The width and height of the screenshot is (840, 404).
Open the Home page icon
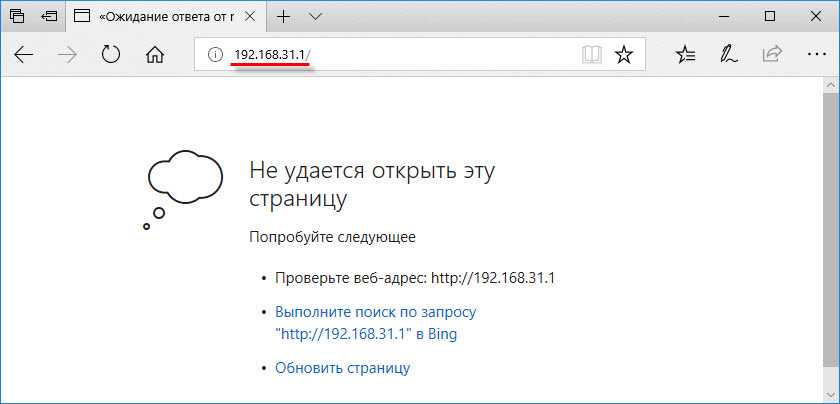[154, 55]
